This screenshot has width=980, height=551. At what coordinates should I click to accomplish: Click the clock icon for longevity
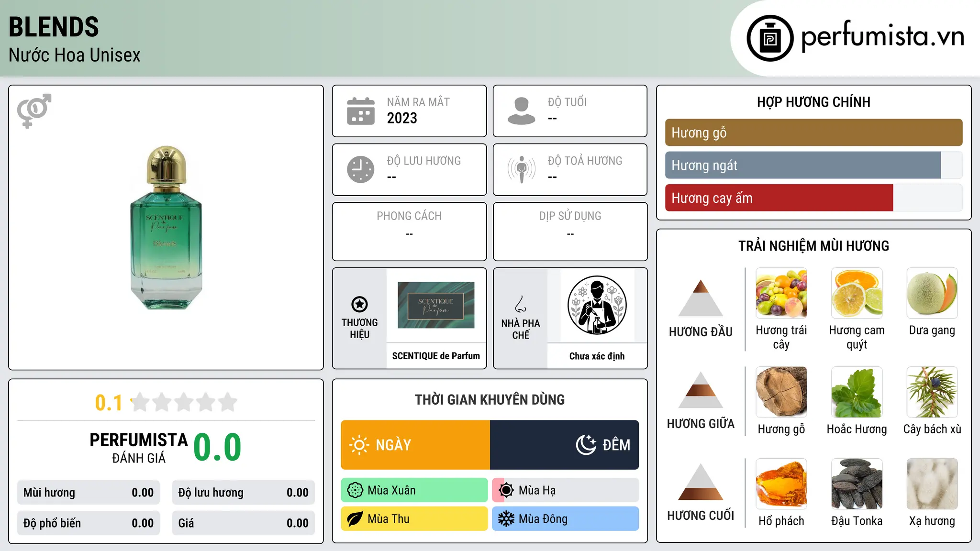click(360, 169)
